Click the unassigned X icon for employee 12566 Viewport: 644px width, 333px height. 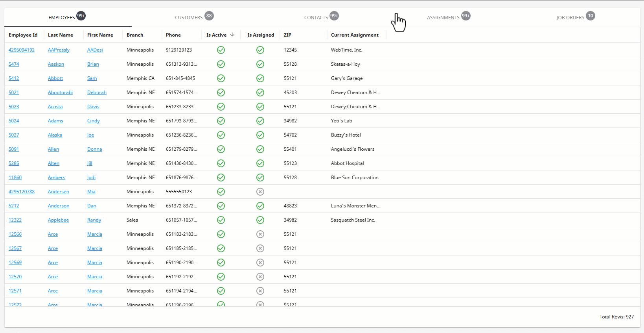coord(260,234)
